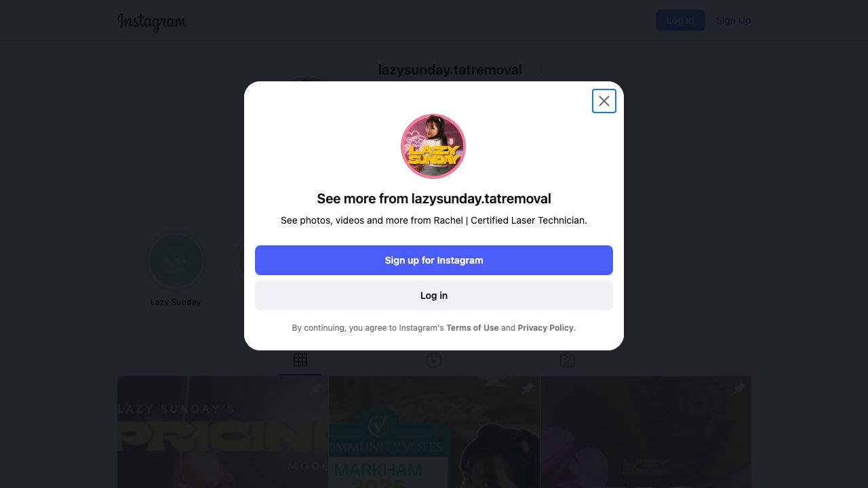Click the pin icon on the Pricing post

(316, 388)
